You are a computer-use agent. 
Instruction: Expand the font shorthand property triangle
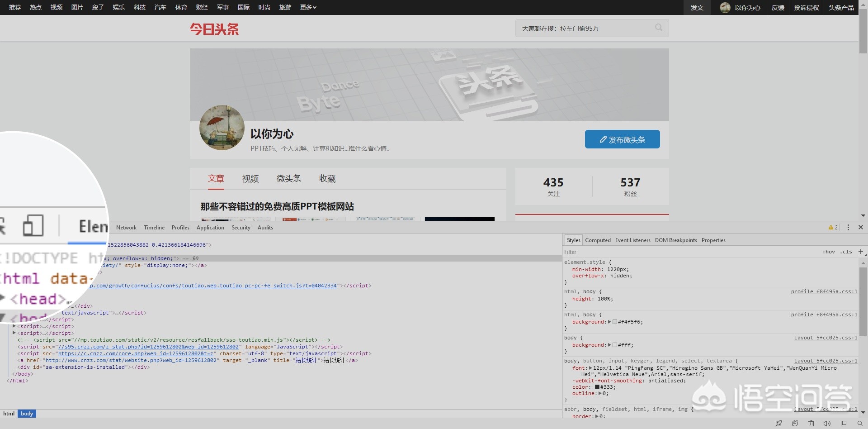(590, 368)
